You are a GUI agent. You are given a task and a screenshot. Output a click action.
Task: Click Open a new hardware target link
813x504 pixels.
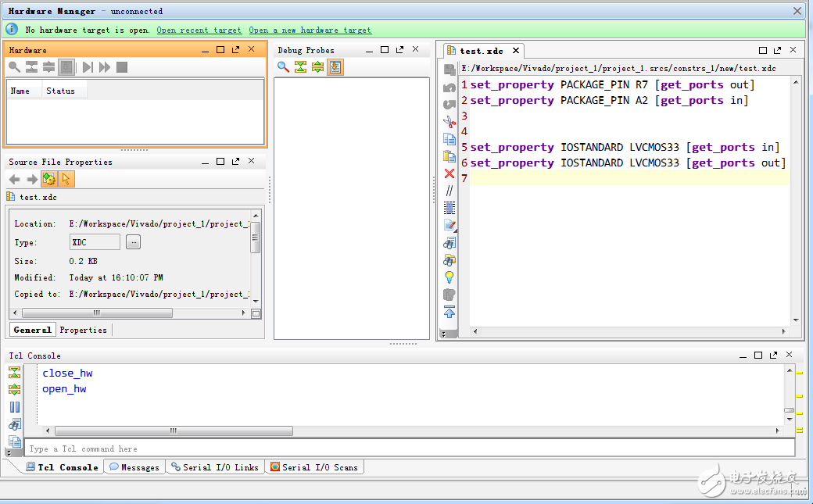coord(310,30)
